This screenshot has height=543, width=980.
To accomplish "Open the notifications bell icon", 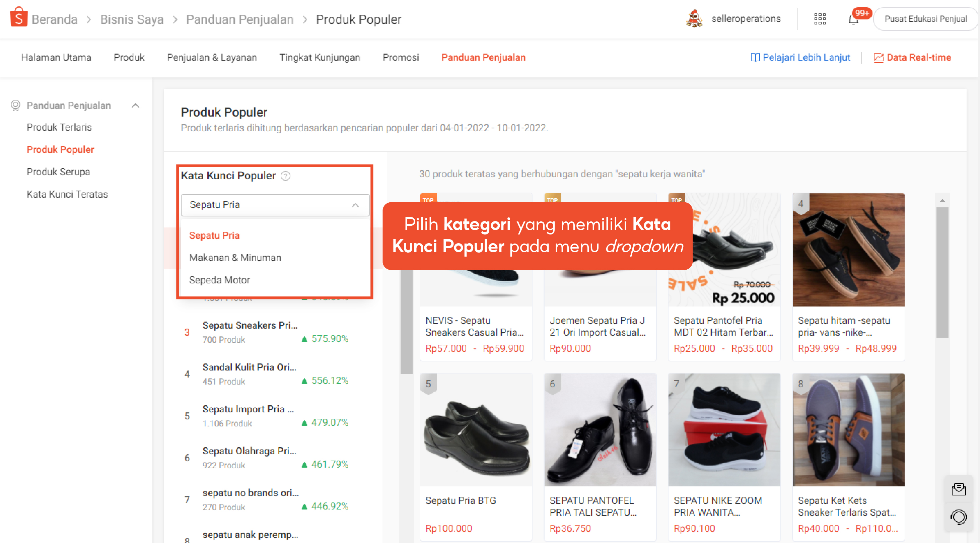I will point(853,19).
